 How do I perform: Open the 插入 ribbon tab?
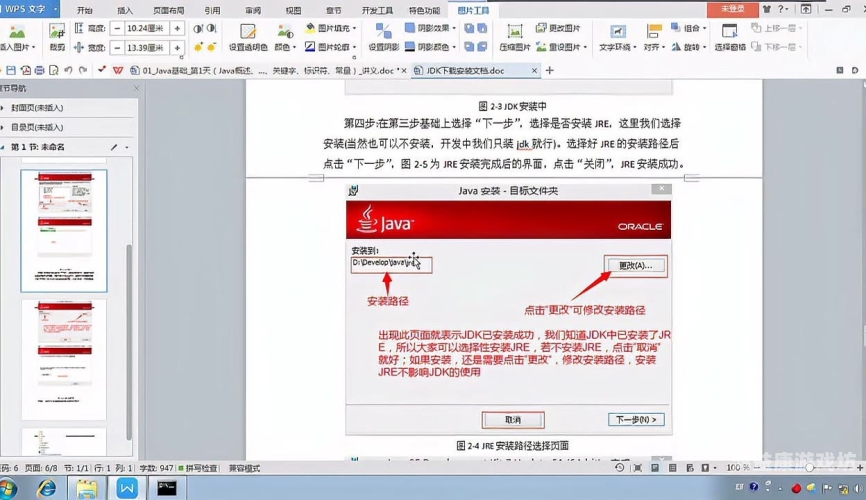(x=125, y=10)
